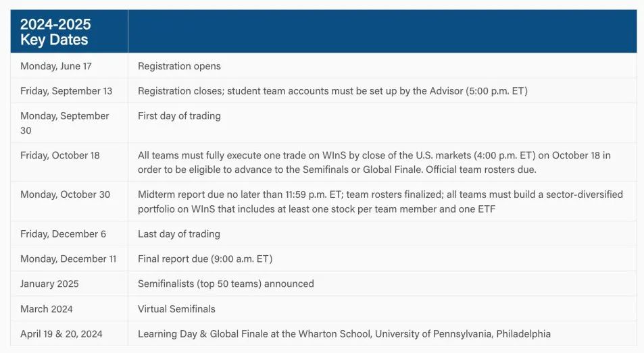Click the "Registration opens" text
This screenshot has height=353, width=644.
tap(179, 66)
